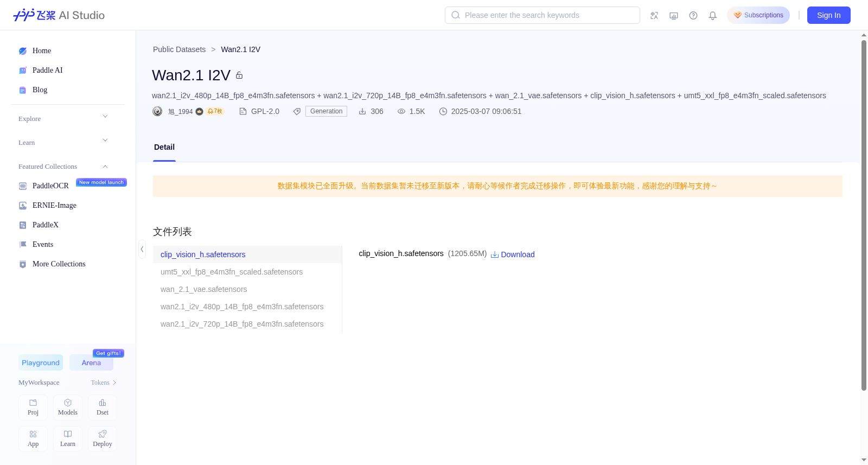Click the monitor icon in the header

coord(674,16)
